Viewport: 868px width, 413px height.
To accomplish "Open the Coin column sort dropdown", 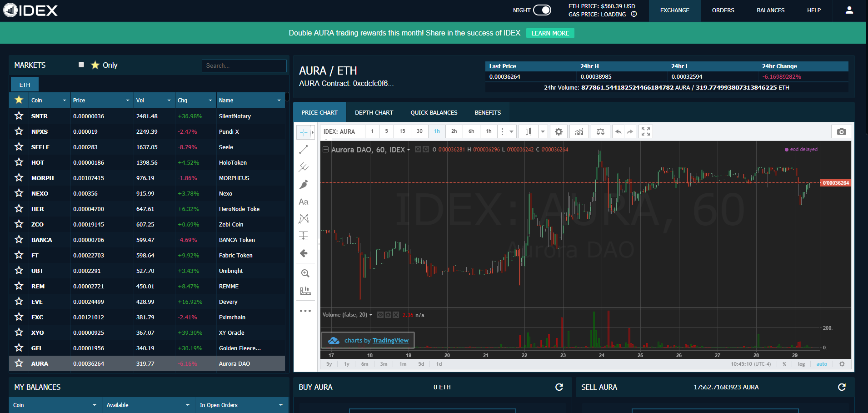I will (x=64, y=100).
